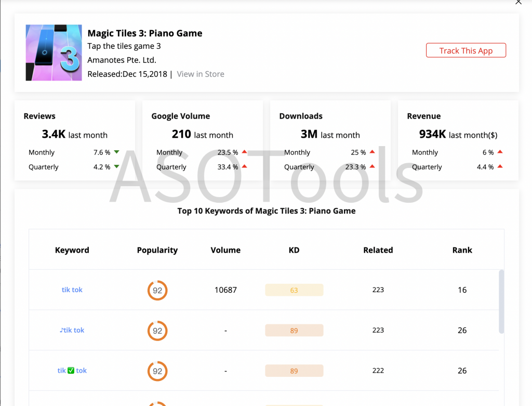Click the popularity ring in the rank 26, related 222 row
This screenshot has height=406, width=532.
[x=157, y=371]
